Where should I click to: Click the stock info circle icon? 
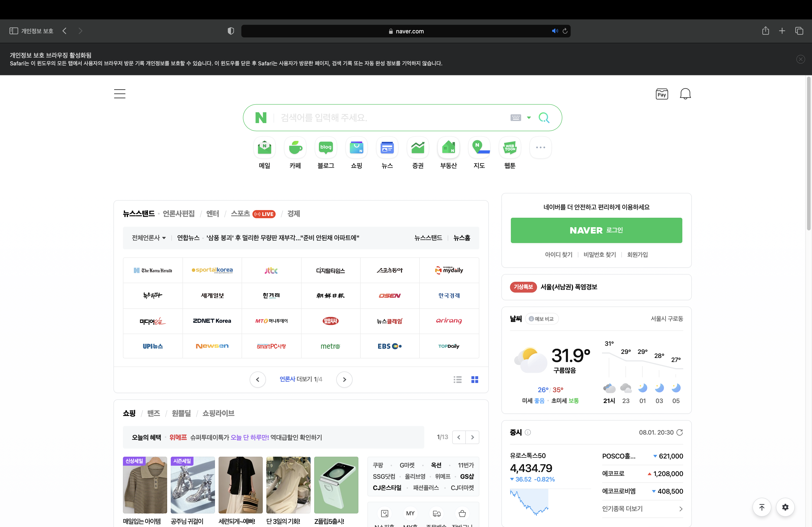[528, 432]
